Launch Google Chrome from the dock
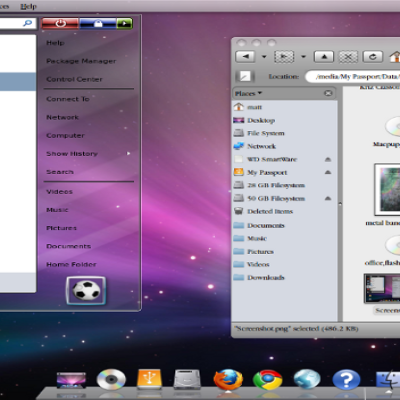This screenshot has height=400, width=400. pos(268,379)
